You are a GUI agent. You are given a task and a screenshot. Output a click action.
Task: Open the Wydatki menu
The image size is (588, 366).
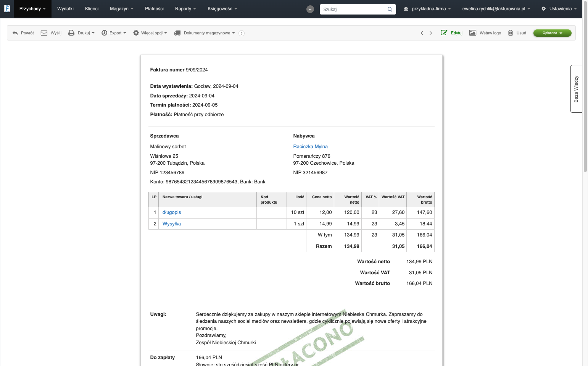[65, 9]
